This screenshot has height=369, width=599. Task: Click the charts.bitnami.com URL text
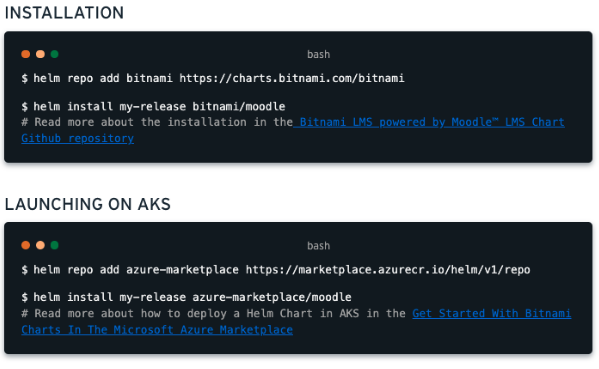(292, 78)
